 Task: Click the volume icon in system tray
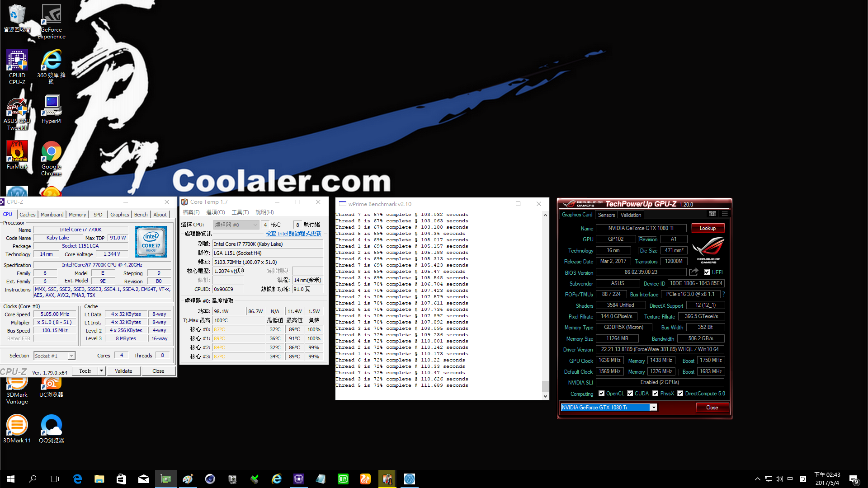(x=779, y=479)
